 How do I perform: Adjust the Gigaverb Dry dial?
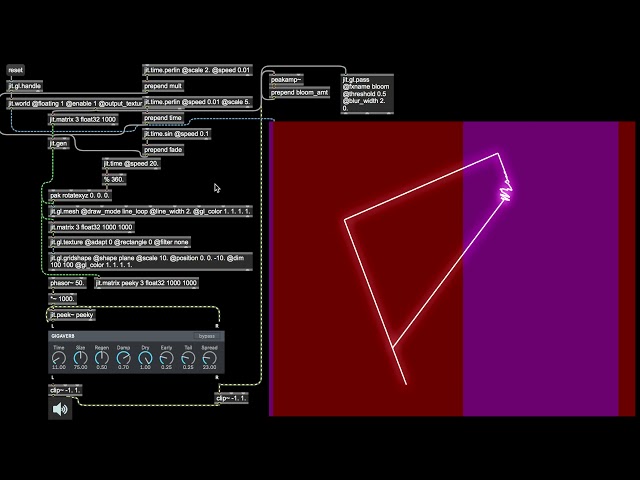coord(145,358)
